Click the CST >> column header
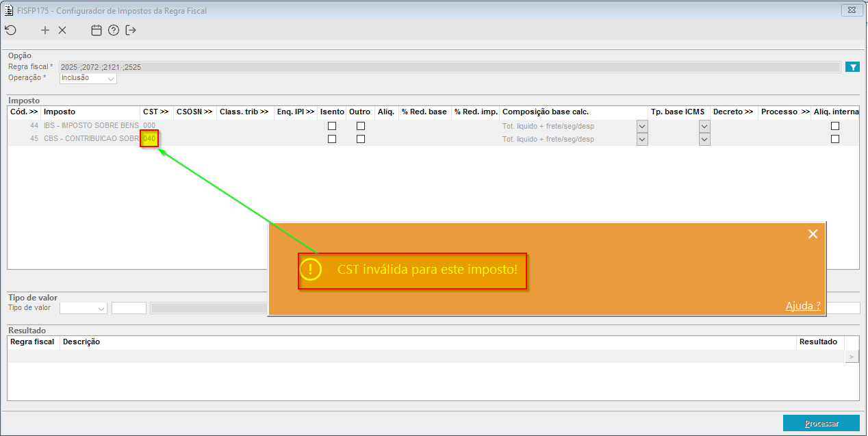Viewport: 868px width, 436px height. [x=156, y=112]
